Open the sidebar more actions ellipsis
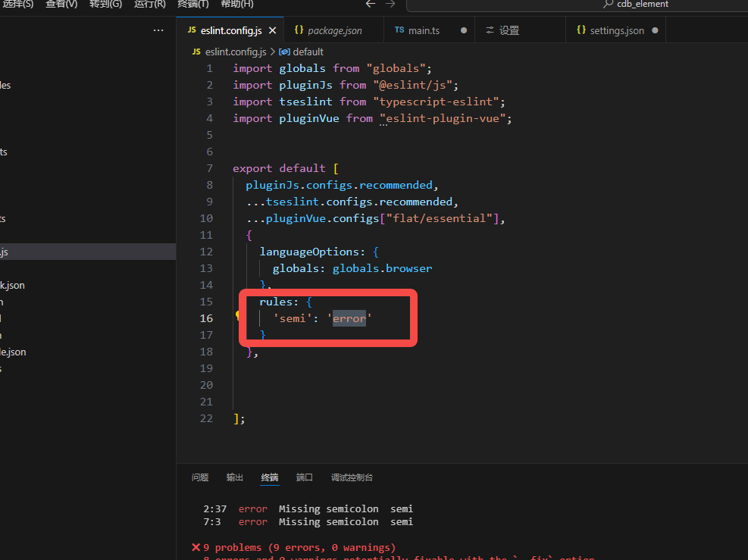The height and width of the screenshot is (560, 748). pos(158,30)
